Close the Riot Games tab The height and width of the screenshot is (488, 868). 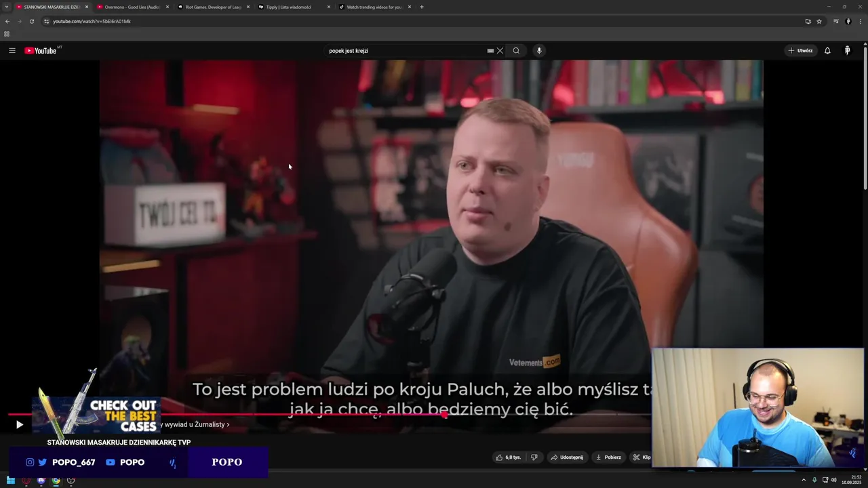click(x=248, y=7)
